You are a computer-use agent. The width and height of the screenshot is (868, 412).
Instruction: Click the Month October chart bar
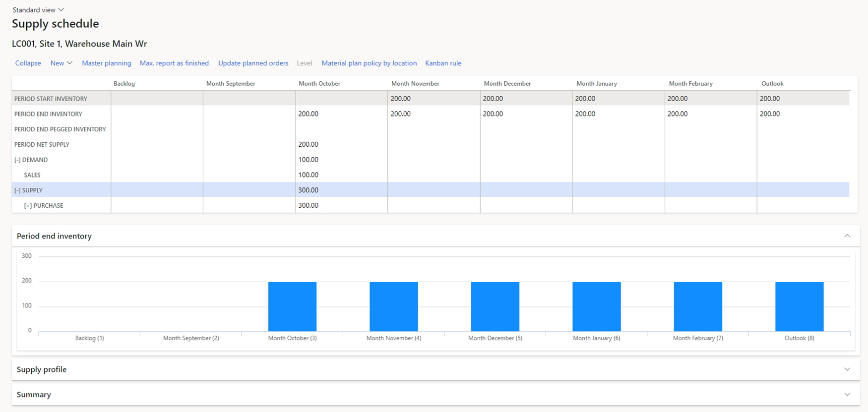[x=292, y=306]
